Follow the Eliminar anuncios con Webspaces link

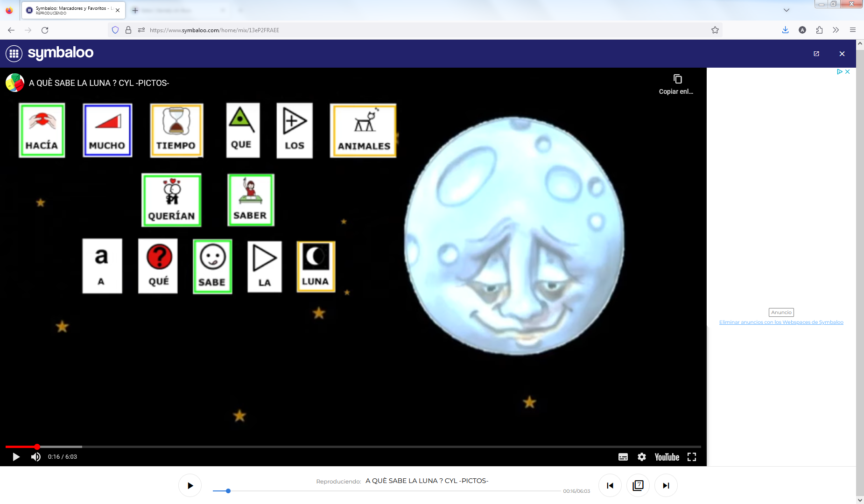click(x=781, y=322)
